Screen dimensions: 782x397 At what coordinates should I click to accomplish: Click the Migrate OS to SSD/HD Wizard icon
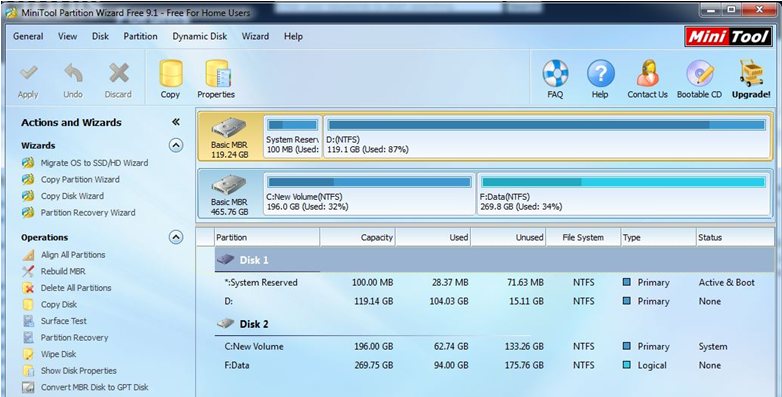pos(28,163)
